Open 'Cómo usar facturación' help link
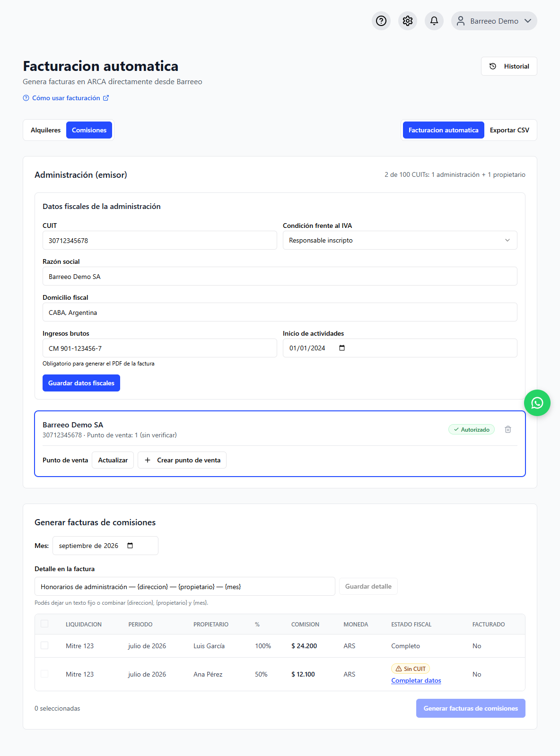 66,98
